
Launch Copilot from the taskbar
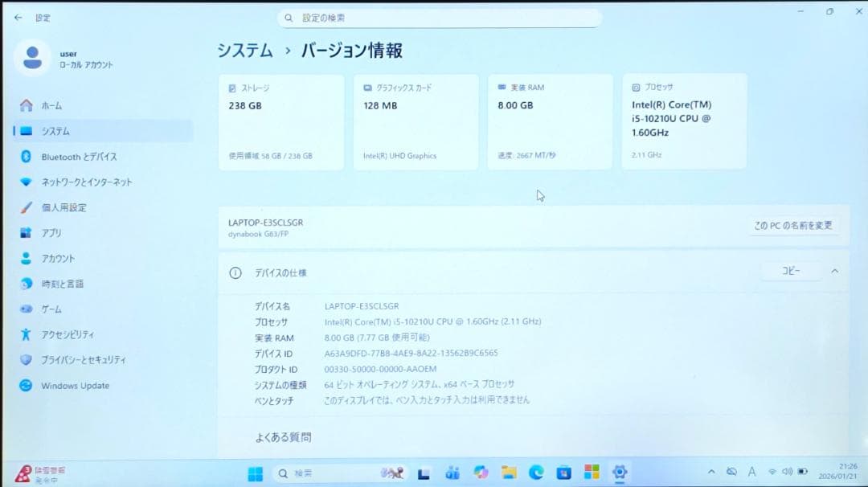(481, 473)
